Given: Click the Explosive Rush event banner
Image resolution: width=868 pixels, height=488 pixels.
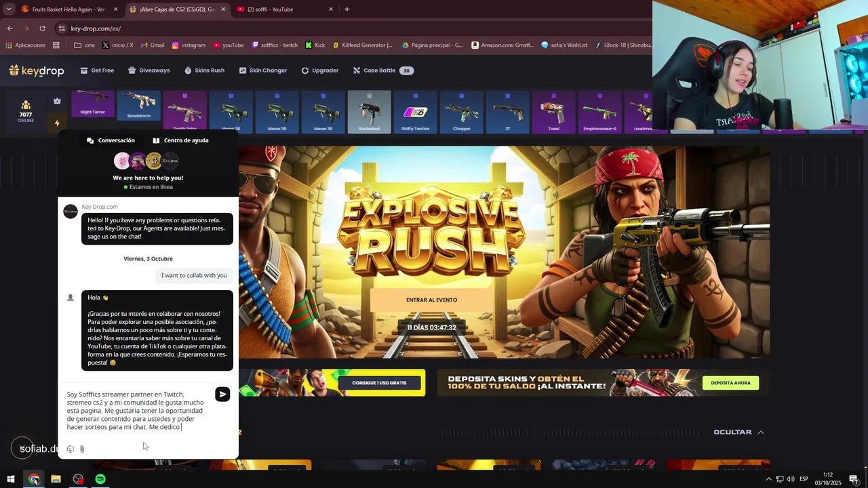Looking at the screenshot, I should tap(504, 252).
